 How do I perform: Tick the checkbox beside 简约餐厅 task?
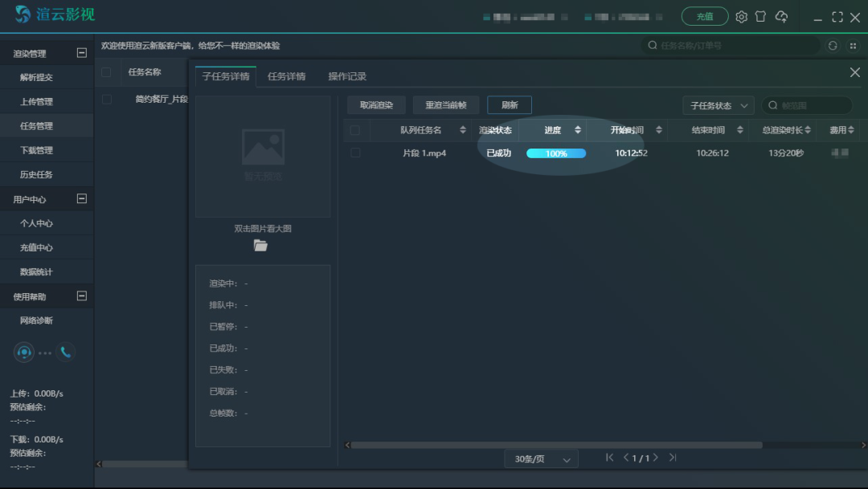(x=106, y=100)
